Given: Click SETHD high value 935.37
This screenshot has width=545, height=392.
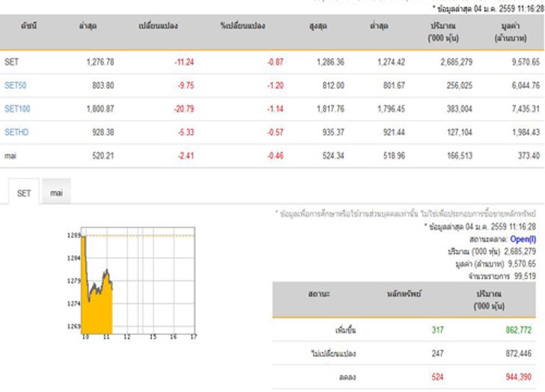Looking at the screenshot, I should [333, 132].
